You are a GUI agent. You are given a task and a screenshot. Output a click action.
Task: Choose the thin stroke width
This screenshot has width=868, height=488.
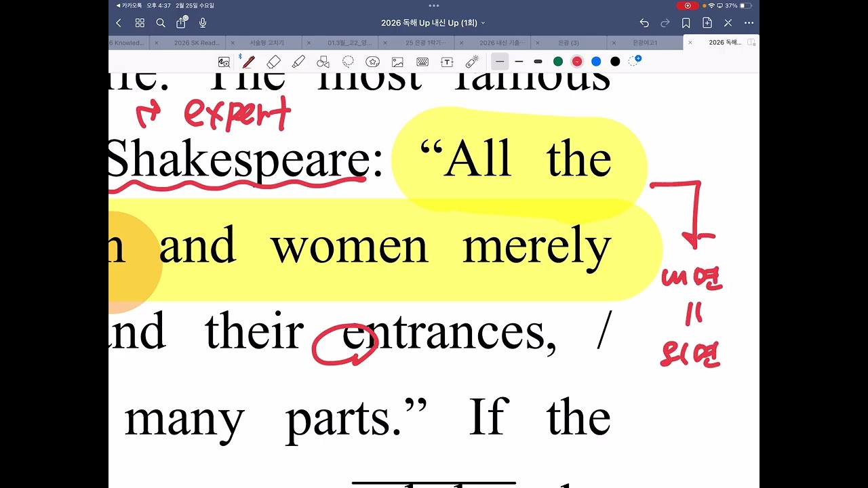[x=500, y=62]
